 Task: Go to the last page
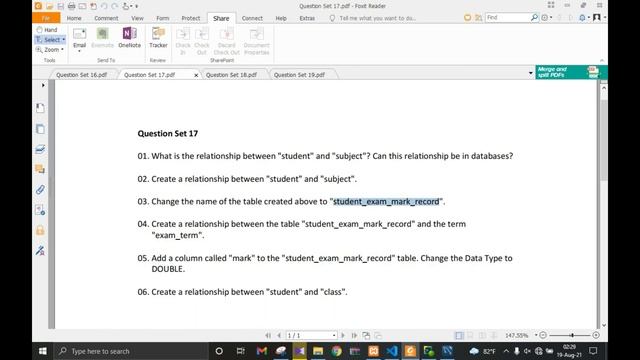coord(354,335)
